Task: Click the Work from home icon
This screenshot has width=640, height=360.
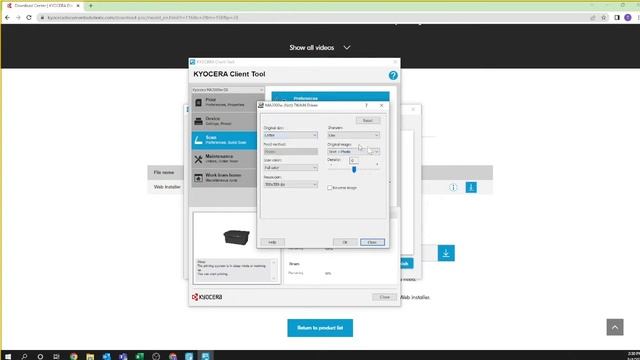Action: (198, 178)
